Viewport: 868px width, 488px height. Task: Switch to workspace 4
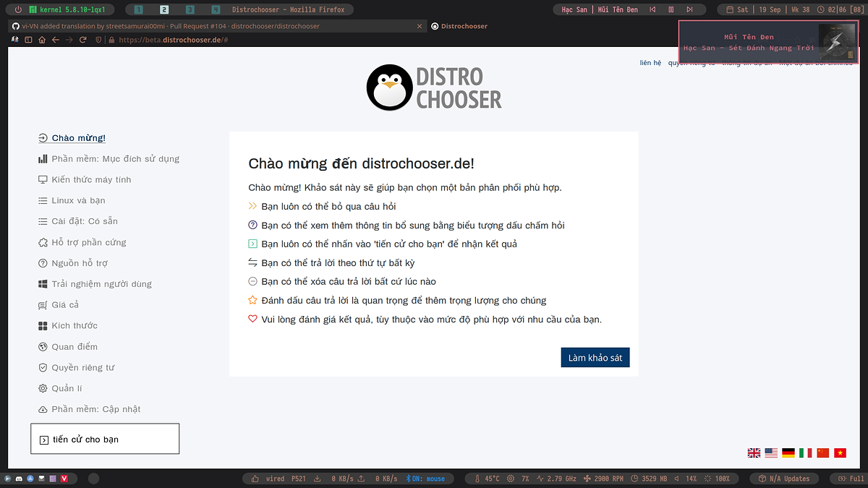click(216, 10)
